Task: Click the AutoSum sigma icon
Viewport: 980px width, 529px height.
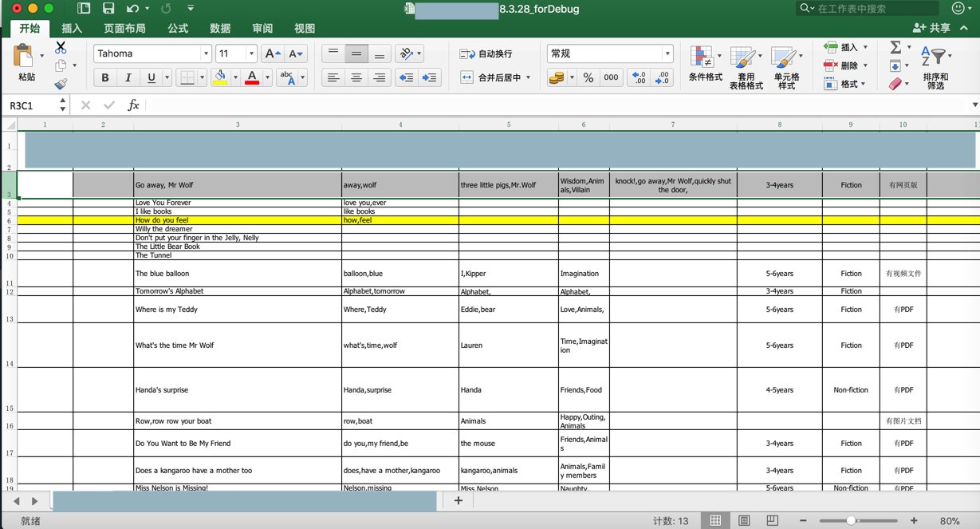Action: coord(895,48)
